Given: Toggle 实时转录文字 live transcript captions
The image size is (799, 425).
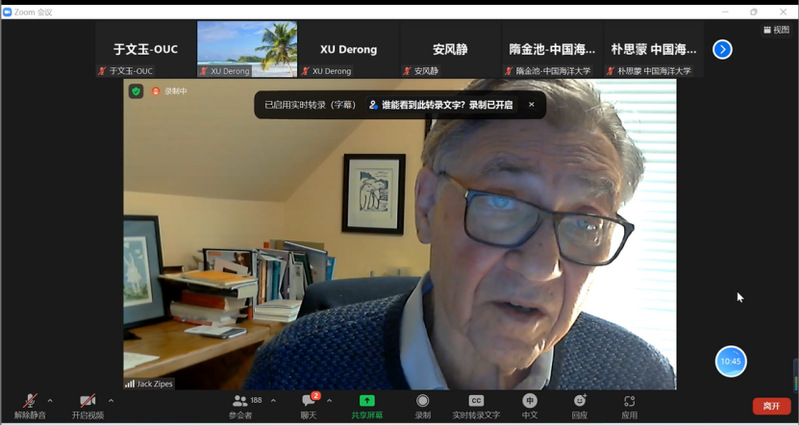Looking at the screenshot, I should pyautogui.click(x=476, y=405).
